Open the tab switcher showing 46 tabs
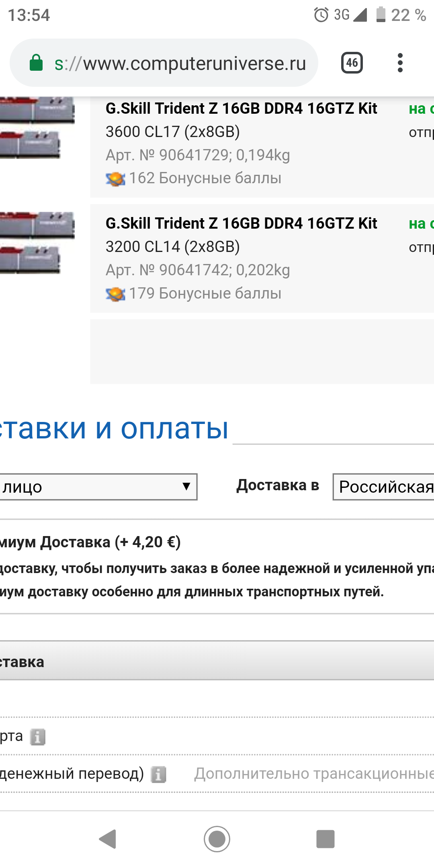Screen dimensions: 434x868 352,63
